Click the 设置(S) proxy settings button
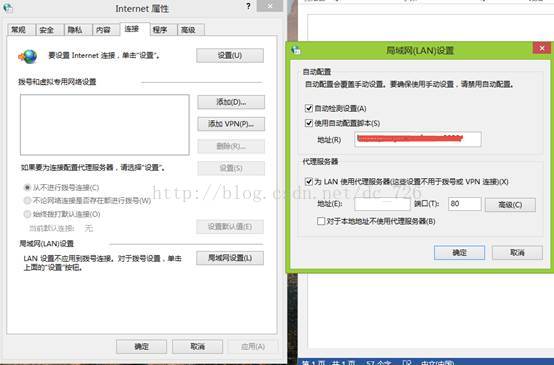Screen dimensions: 554x365 (x=231, y=168)
